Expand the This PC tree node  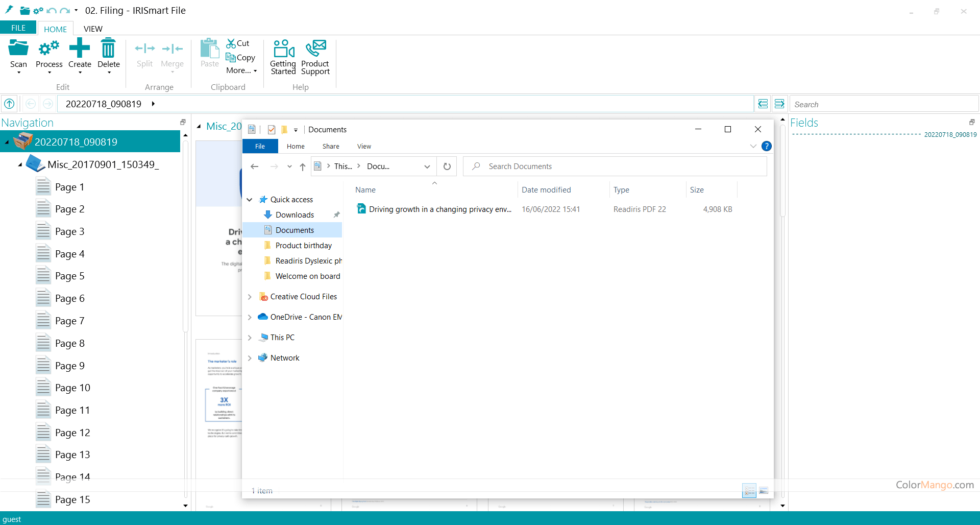(x=250, y=338)
